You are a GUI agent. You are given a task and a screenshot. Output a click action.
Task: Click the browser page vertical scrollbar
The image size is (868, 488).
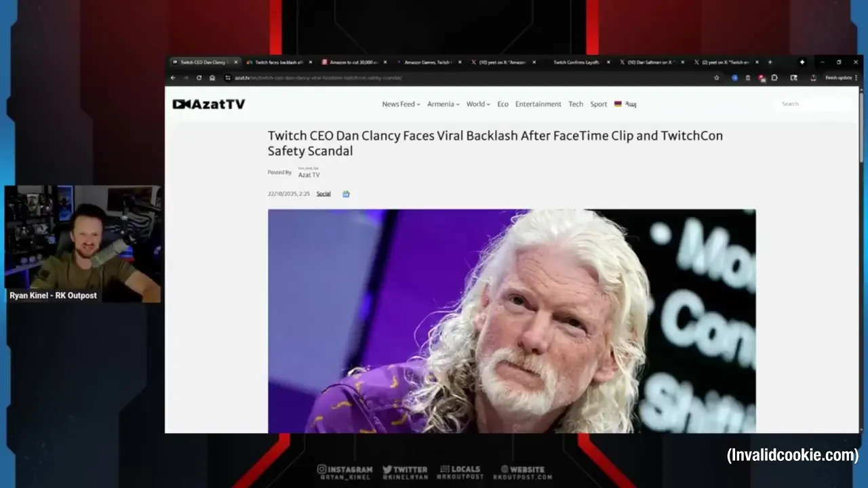pyautogui.click(x=861, y=127)
